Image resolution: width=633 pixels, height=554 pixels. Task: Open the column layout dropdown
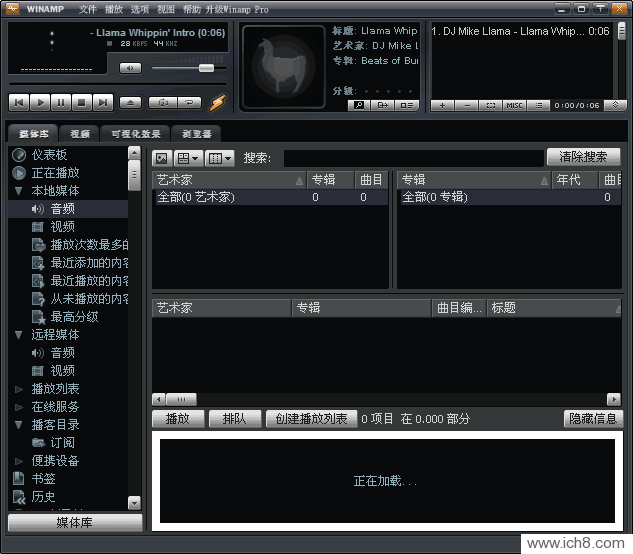(220, 158)
